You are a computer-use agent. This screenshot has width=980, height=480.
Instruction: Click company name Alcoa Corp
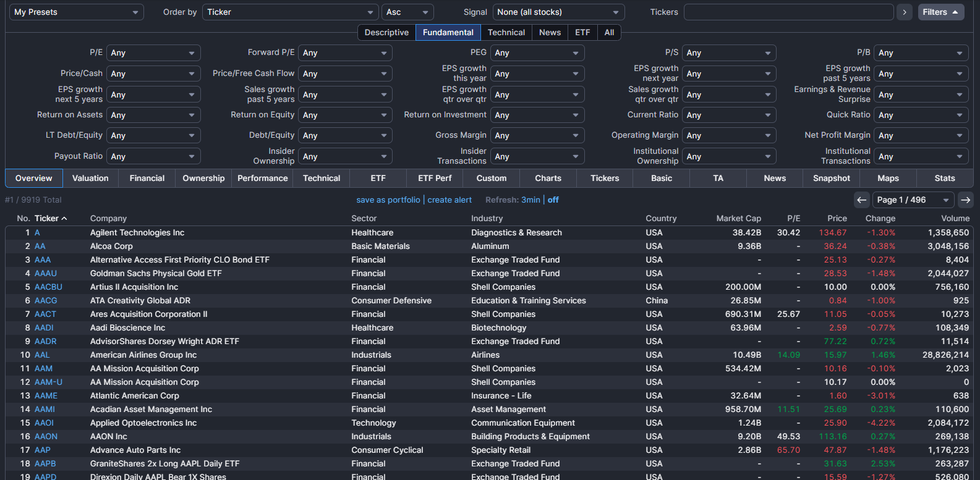click(x=111, y=246)
